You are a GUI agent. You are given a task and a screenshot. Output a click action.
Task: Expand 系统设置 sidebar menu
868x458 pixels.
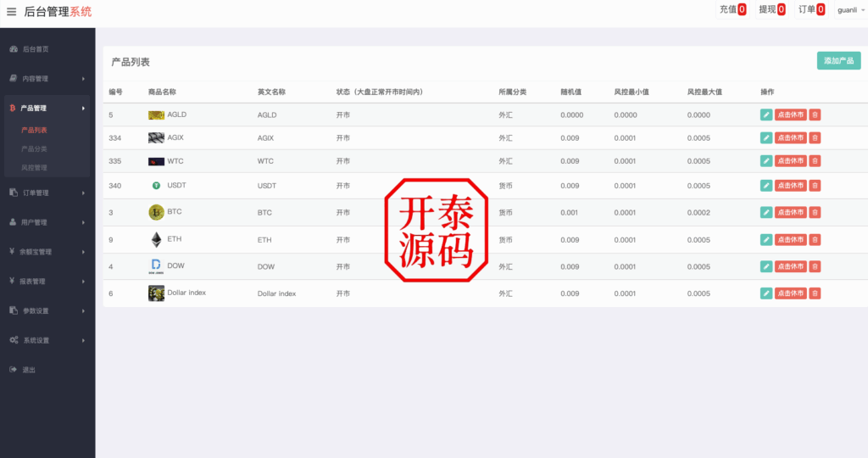coord(47,340)
